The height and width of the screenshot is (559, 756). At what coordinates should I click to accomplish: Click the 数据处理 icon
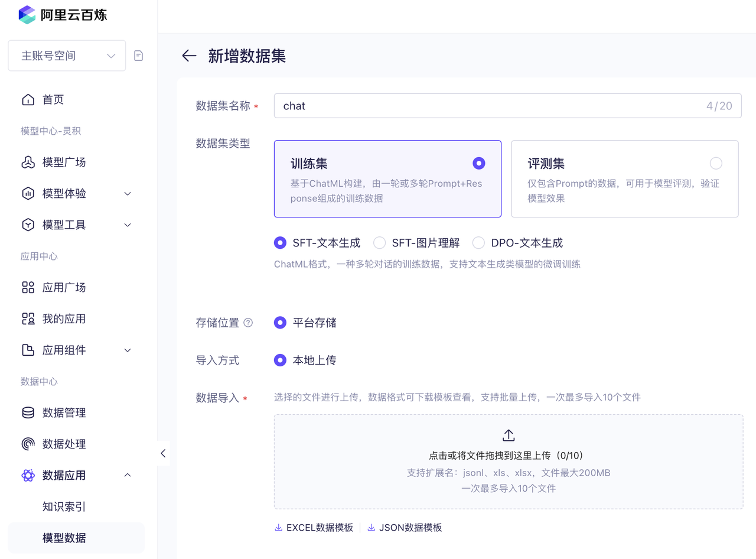pos(28,444)
